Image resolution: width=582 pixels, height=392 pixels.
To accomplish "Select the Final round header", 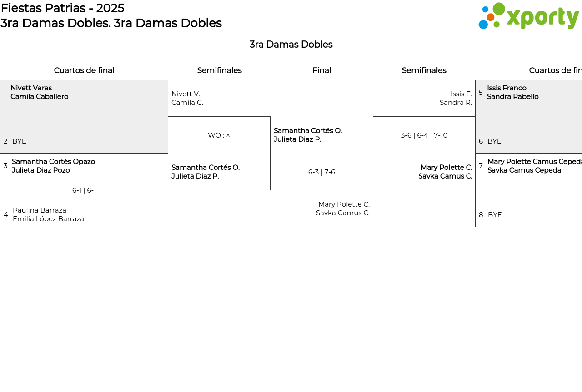I will click(x=321, y=70).
